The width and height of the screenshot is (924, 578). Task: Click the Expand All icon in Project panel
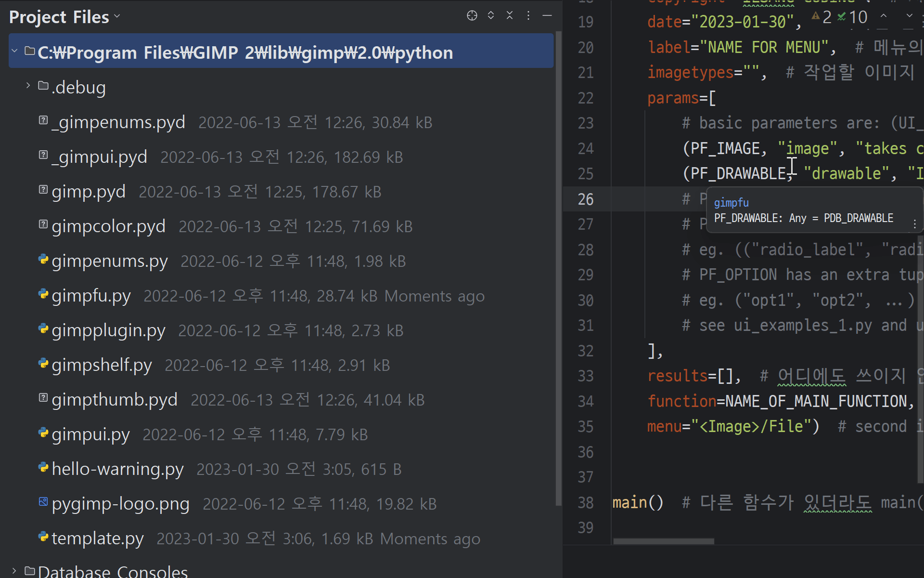[490, 16]
